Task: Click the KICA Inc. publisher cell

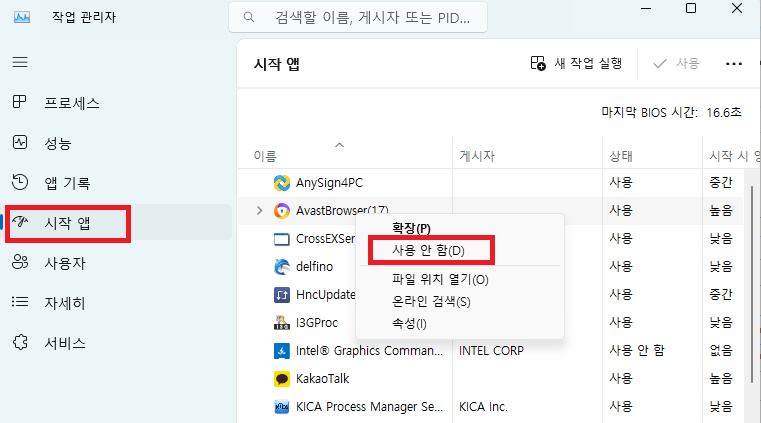Action: (483, 407)
